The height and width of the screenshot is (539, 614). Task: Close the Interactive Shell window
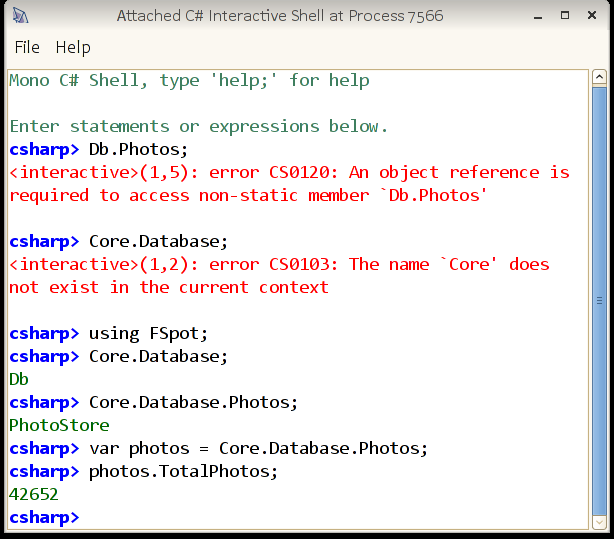(592, 16)
